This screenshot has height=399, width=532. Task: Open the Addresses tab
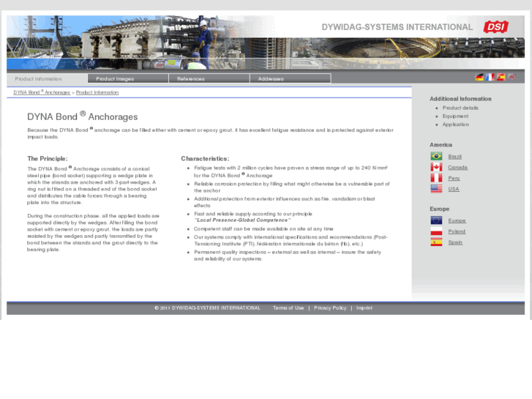point(290,78)
